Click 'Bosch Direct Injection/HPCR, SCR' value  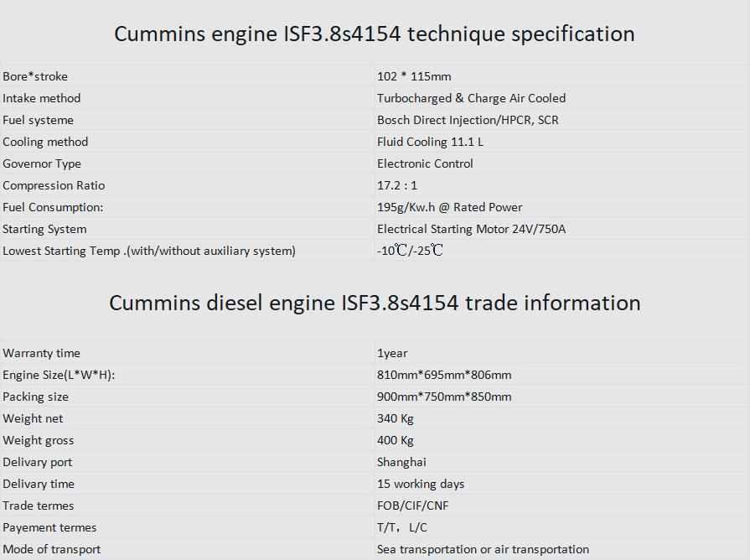[468, 120]
